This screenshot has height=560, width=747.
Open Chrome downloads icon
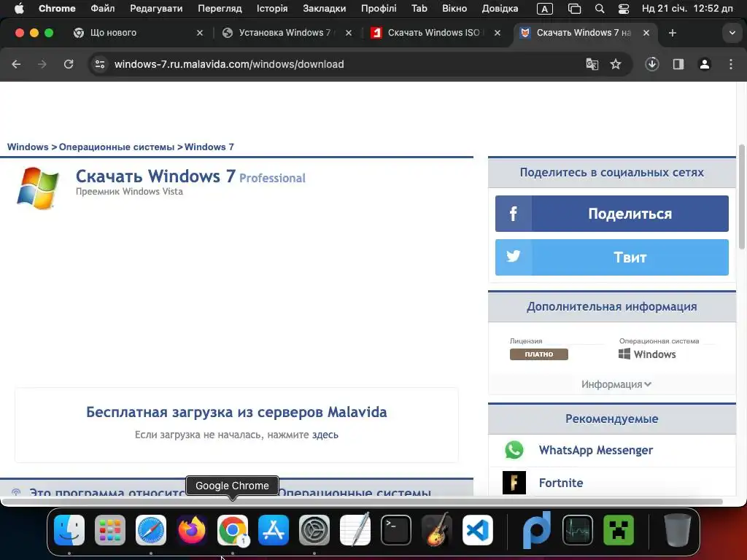pyautogui.click(x=651, y=64)
